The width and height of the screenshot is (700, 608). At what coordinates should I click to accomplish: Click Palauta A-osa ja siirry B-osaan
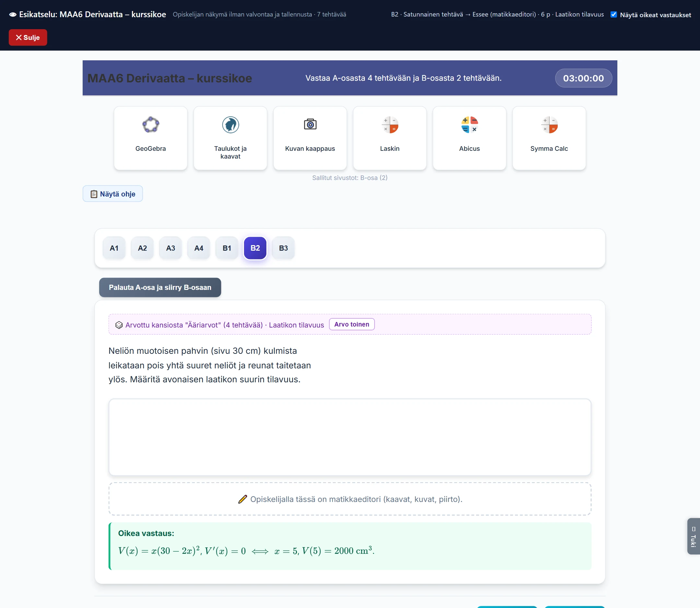click(x=160, y=287)
